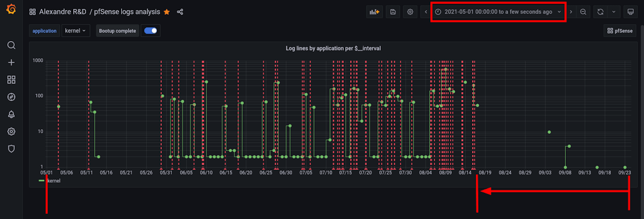
Task: Click the Bootup complete label
Action: (118, 31)
